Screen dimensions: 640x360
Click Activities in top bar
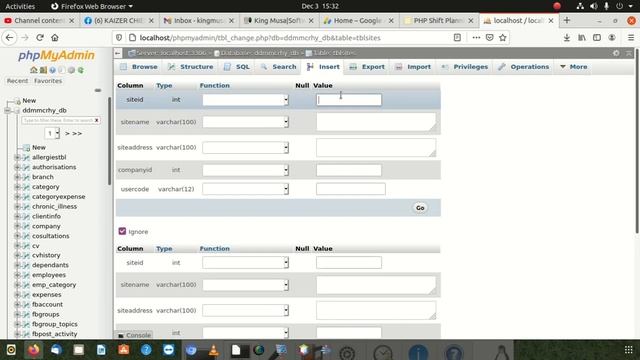[20, 6]
